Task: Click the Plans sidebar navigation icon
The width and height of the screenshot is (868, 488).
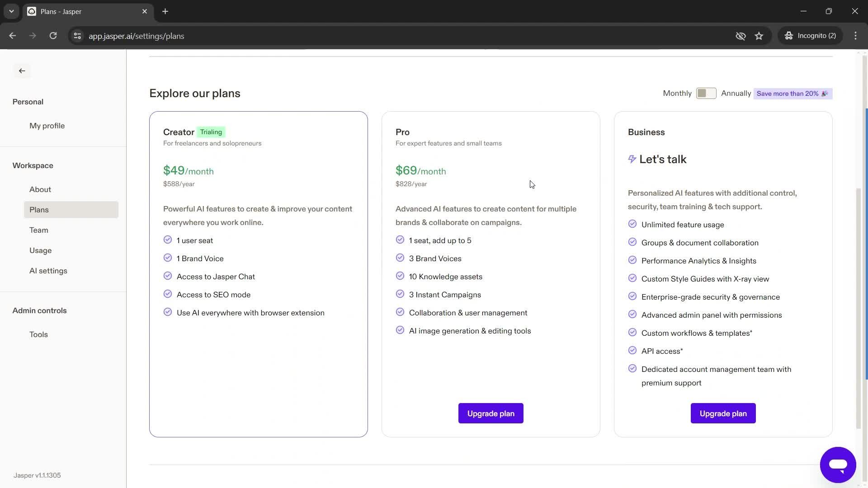Action: [39, 209]
